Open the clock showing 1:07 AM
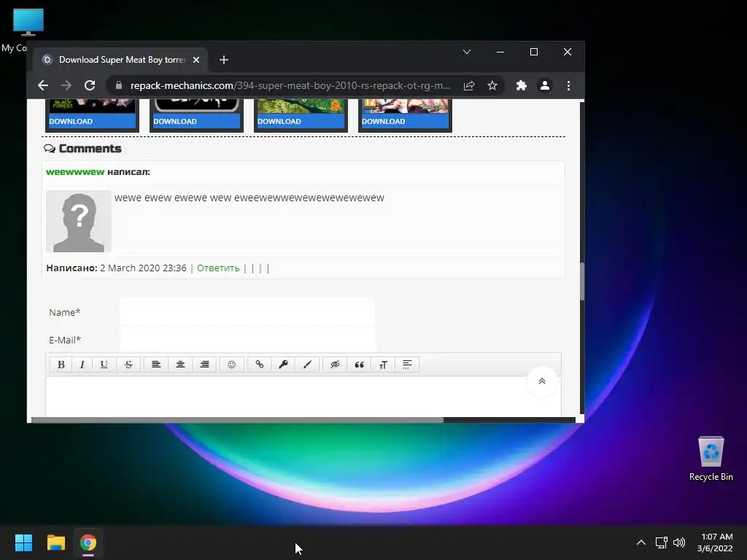The image size is (747, 560). pyautogui.click(x=715, y=542)
